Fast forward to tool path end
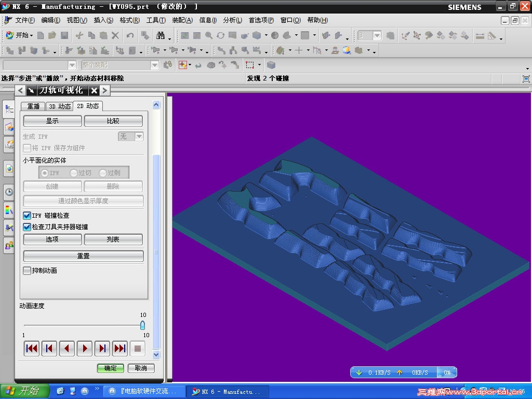Image resolution: width=532 pixels, height=399 pixels. coord(120,349)
